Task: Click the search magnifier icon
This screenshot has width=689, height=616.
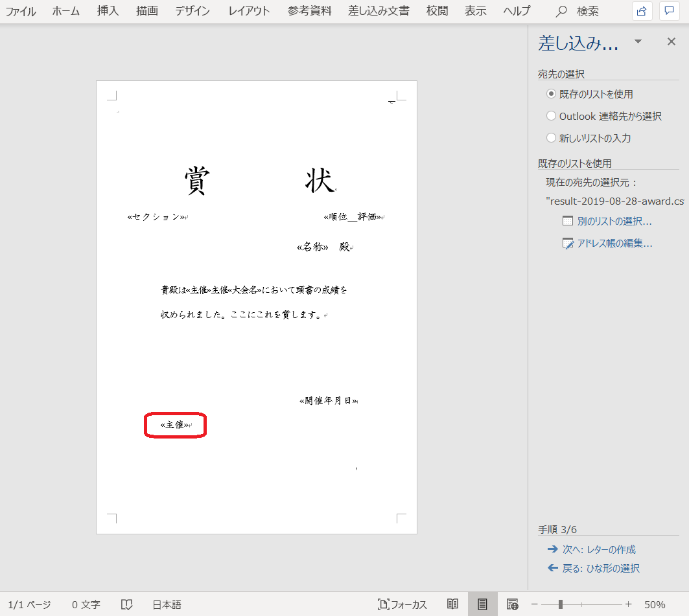Action: point(562,11)
